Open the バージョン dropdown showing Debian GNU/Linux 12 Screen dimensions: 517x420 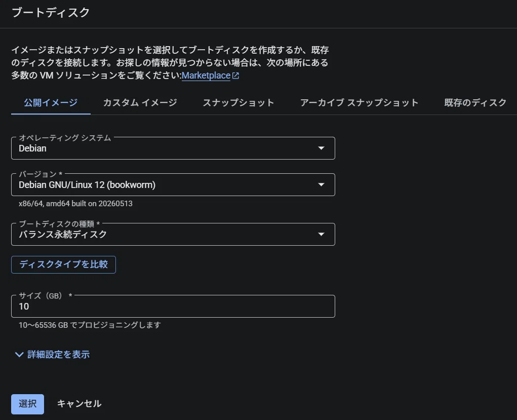click(173, 185)
